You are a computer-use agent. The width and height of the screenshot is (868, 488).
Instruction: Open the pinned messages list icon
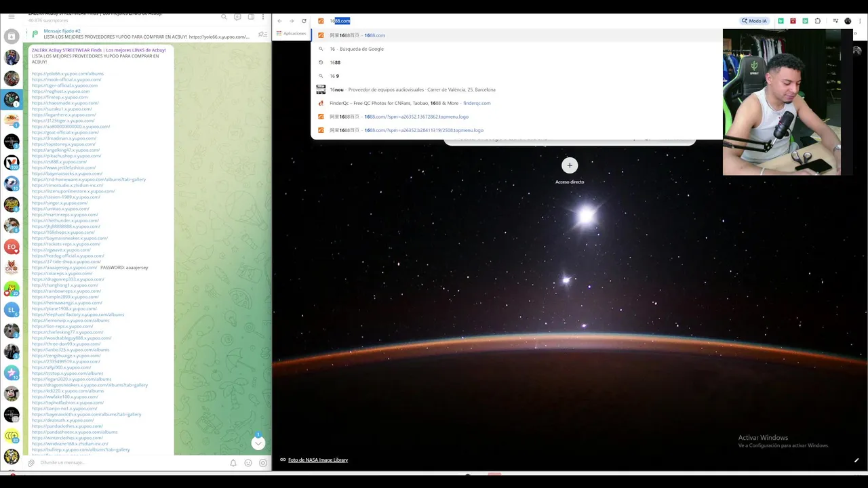(262, 34)
